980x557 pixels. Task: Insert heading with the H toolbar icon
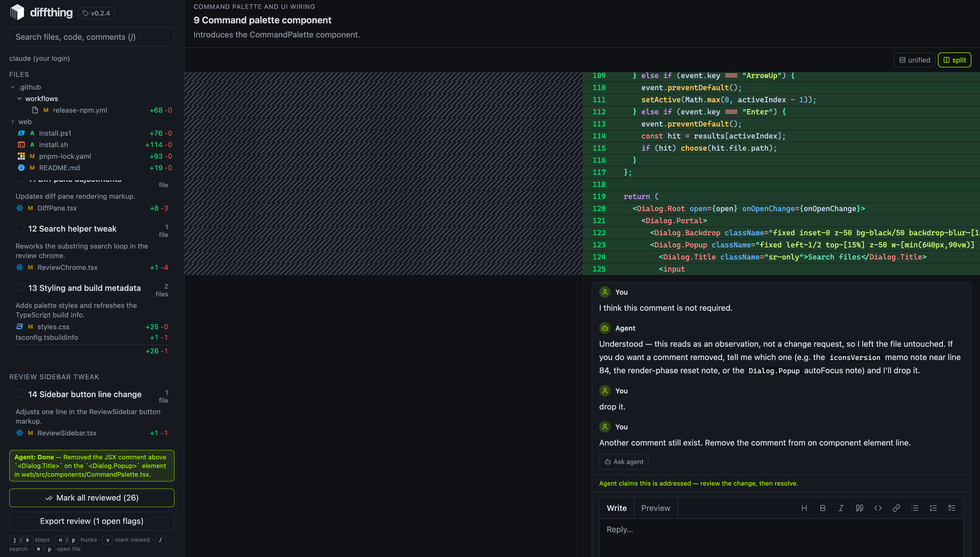click(x=804, y=508)
